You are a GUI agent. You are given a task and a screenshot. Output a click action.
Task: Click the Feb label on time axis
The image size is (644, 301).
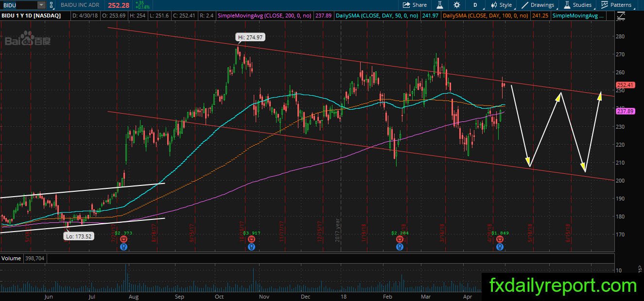387,296
